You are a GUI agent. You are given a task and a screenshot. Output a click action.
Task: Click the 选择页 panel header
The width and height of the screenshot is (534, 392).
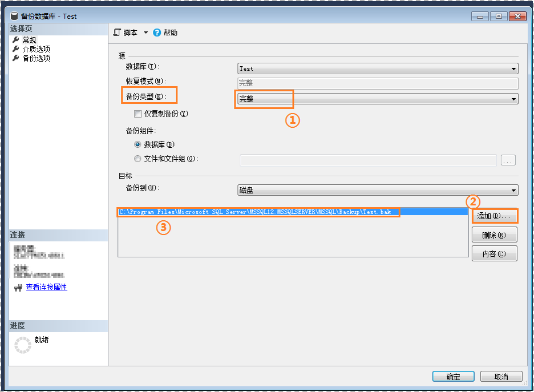[59, 29]
